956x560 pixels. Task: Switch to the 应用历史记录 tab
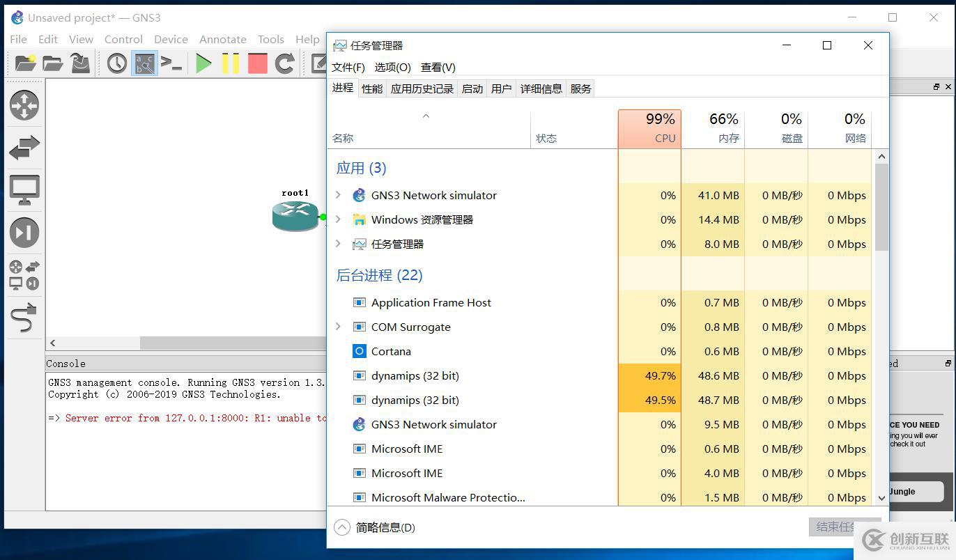tap(422, 88)
